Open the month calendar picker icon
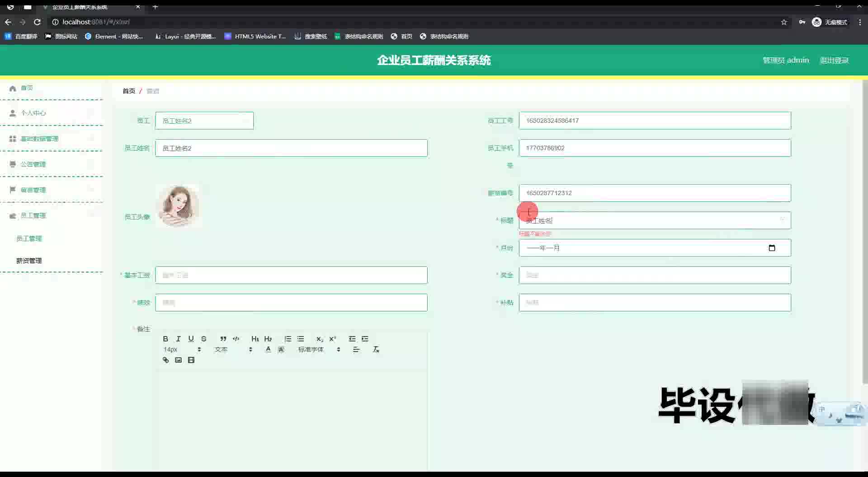 tap(772, 248)
